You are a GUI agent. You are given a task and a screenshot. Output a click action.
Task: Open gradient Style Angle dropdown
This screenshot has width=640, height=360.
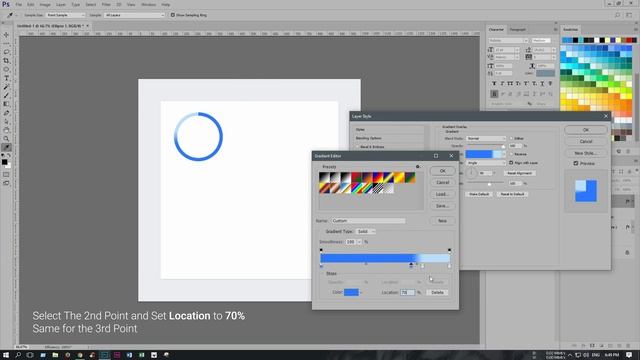tap(486, 162)
